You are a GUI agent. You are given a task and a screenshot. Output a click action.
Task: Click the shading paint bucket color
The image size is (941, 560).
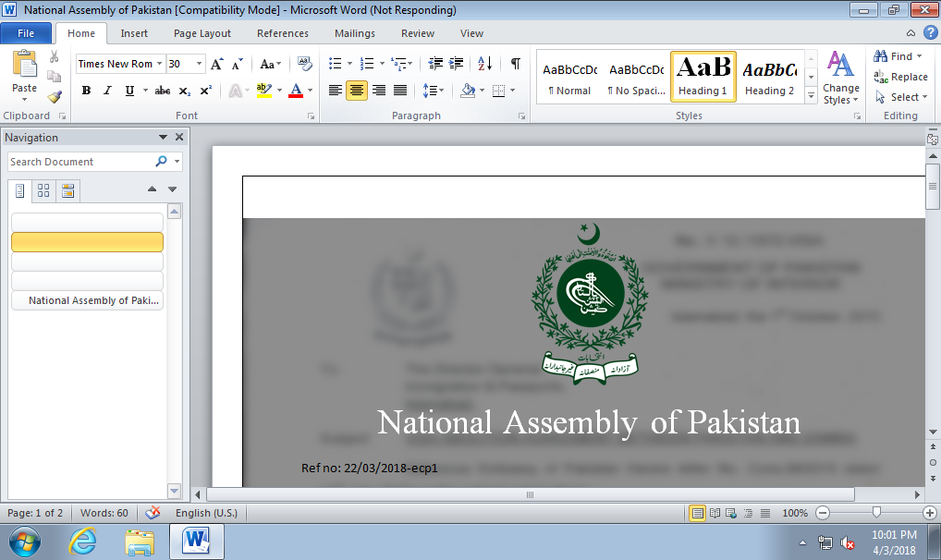pos(468,91)
